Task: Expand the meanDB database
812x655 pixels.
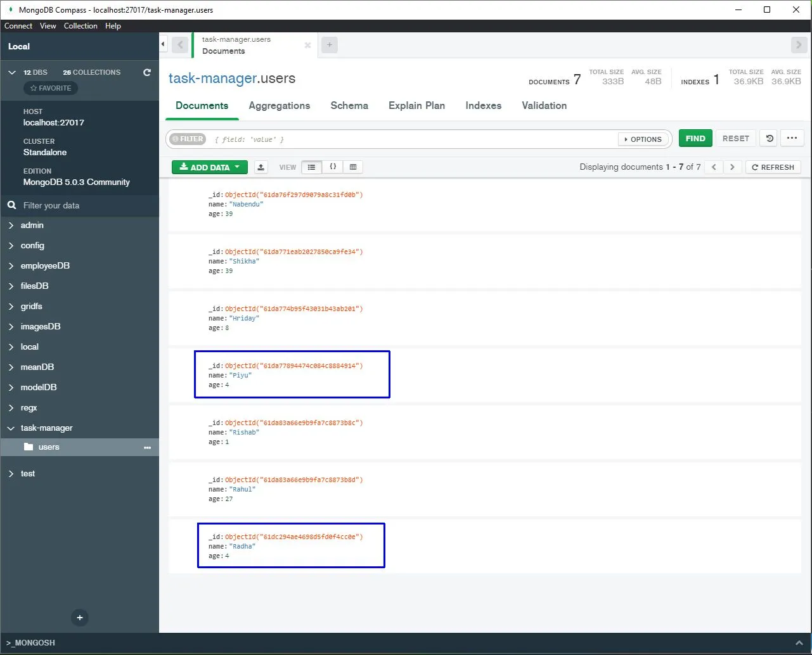Action: click(x=11, y=367)
